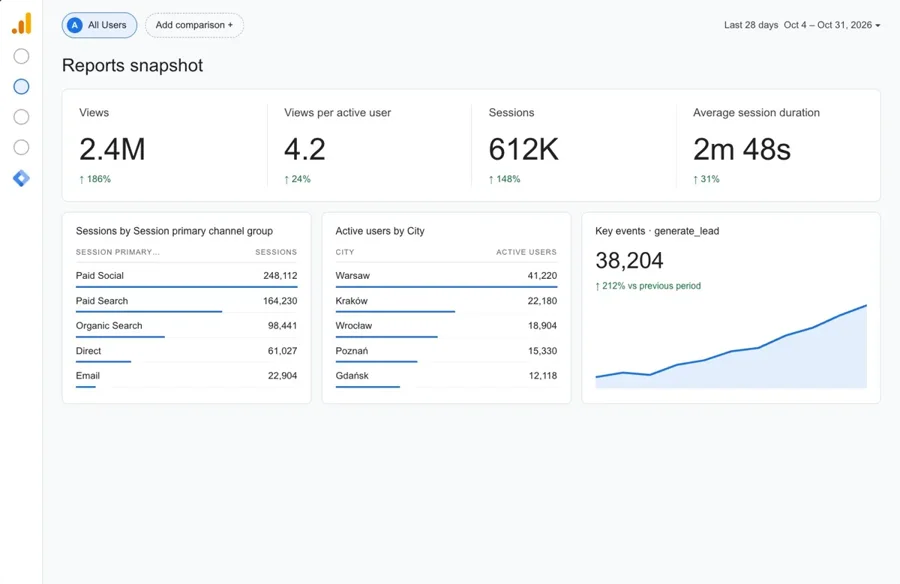Click Sessions by Session primary channel group title
This screenshot has height=584, width=900.
point(174,231)
